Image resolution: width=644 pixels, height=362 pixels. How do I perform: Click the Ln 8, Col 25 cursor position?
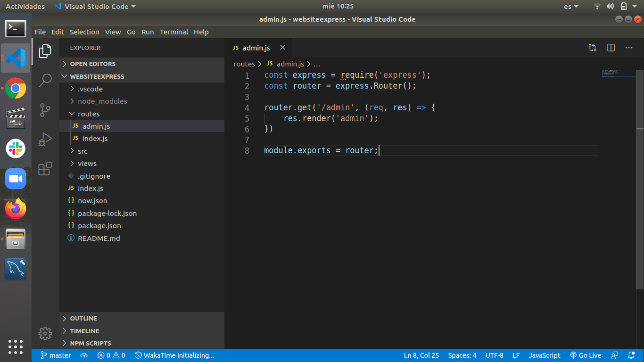(x=421, y=355)
